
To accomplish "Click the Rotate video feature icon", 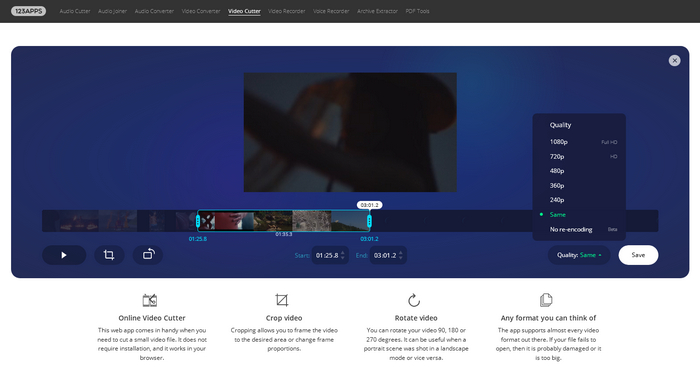I will click(414, 300).
